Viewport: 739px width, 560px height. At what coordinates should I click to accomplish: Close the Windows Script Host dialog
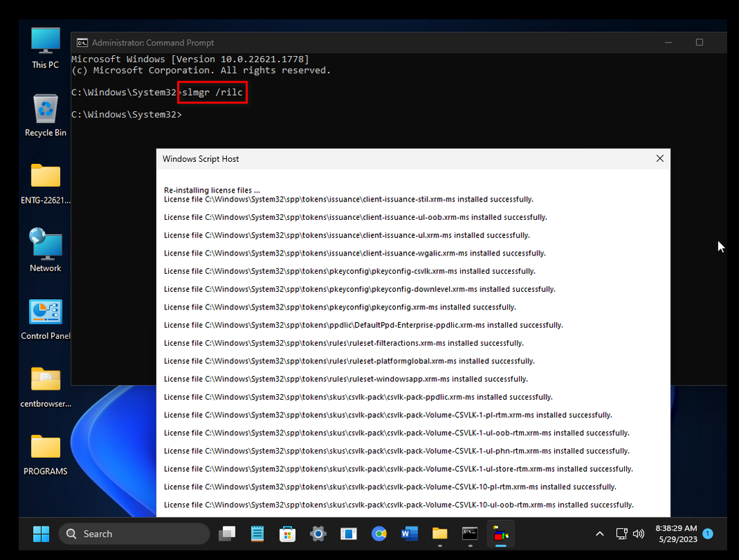coord(660,159)
